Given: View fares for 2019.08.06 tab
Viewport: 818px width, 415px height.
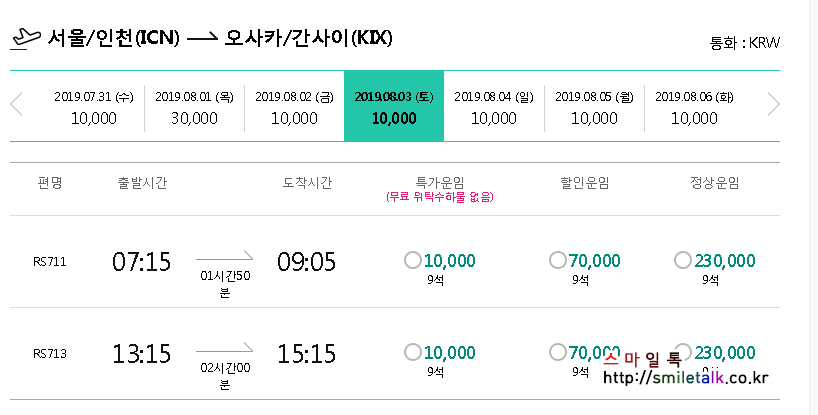Looking at the screenshot, I should coord(694,107).
